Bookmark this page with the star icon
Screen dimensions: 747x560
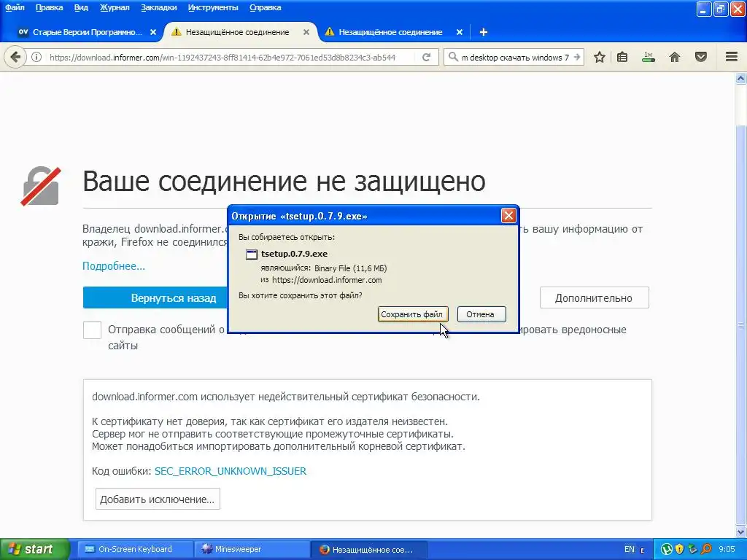[x=600, y=57]
